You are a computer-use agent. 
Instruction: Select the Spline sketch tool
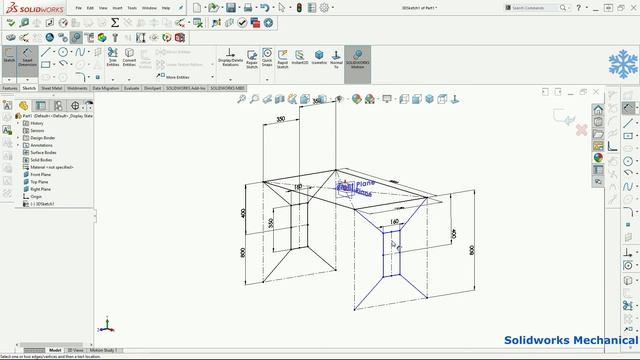[80, 52]
